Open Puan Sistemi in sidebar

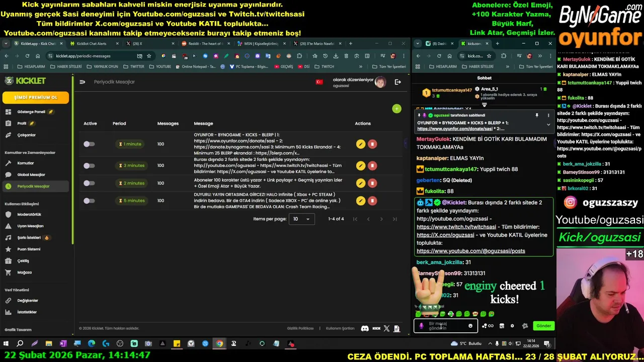click(29, 249)
